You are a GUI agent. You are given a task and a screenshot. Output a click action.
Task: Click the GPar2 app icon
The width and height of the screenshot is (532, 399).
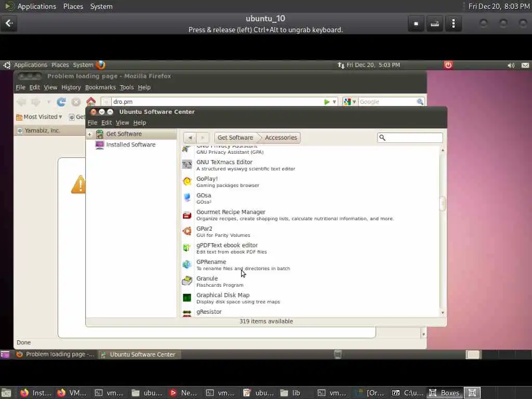point(187,231)
